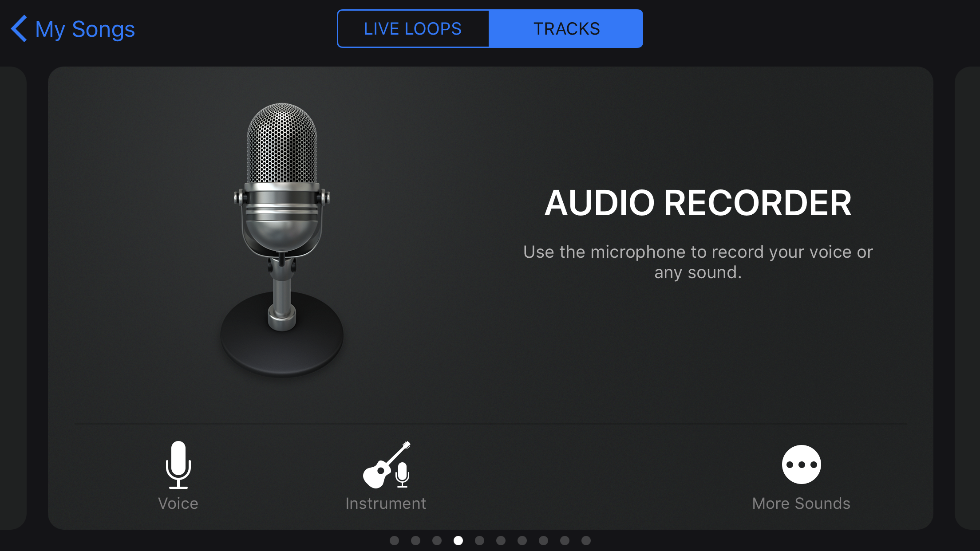Select the sixth page dot
Screen dimensions: 980x551
(x=501, y=540)
